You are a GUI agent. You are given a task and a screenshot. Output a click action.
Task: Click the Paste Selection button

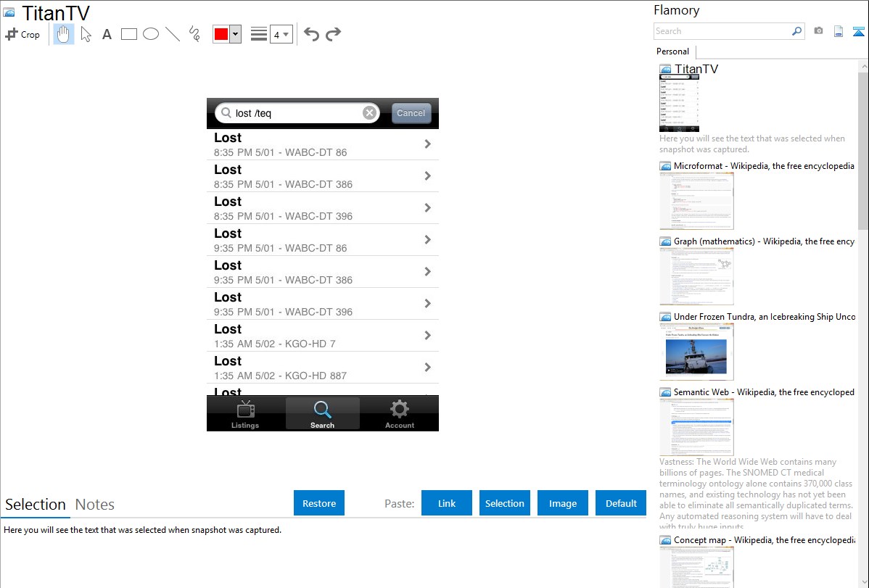point(504,503)
